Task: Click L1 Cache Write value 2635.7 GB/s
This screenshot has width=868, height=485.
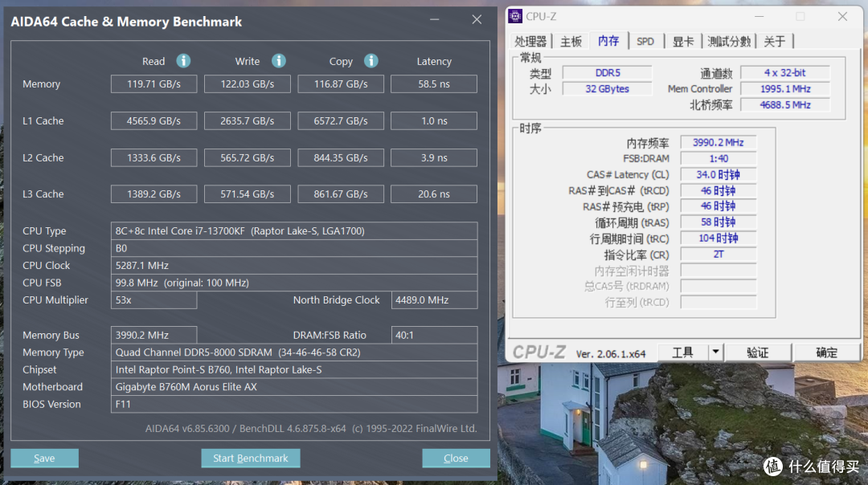Action: coord(248,120)
